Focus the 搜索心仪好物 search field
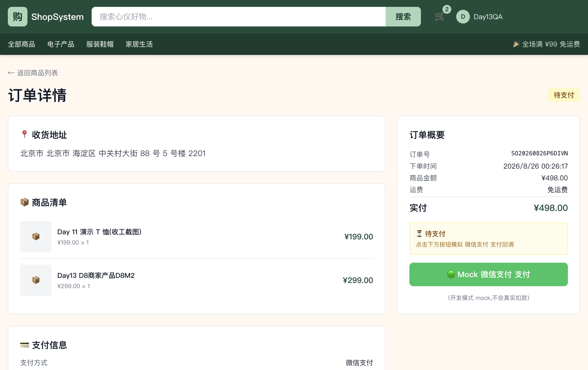 (x=238, y=17)
